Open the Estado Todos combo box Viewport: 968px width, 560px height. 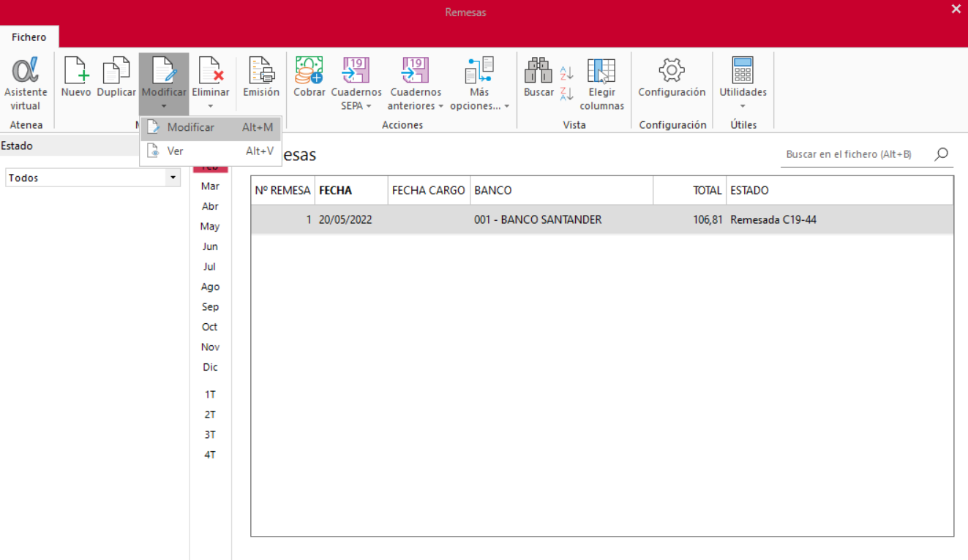93,178
